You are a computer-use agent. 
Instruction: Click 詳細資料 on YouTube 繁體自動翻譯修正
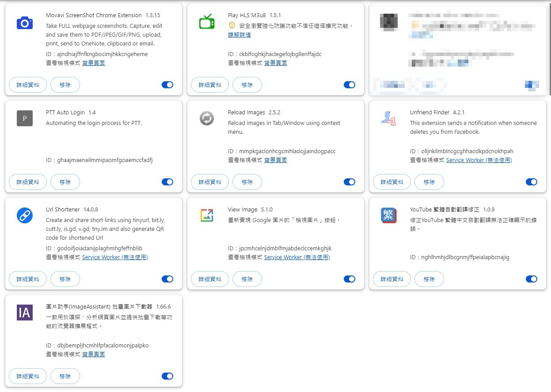391,279
